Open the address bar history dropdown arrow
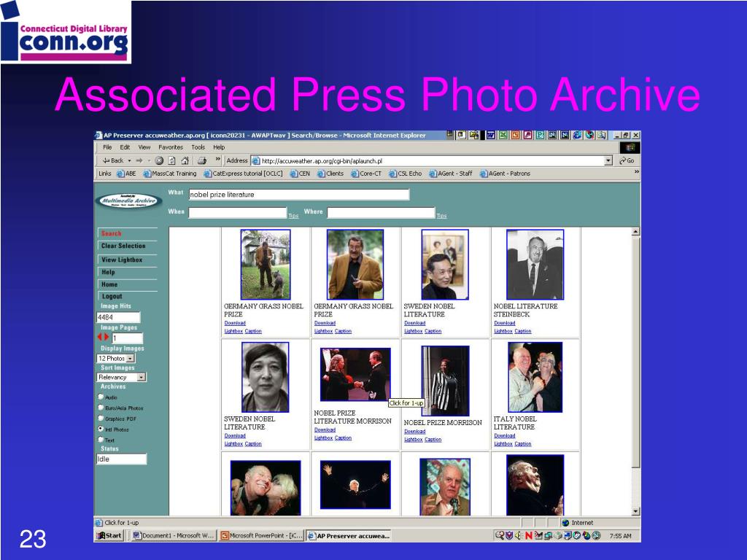Image resolution: width=747 pixels, height=560 pixels. coord(608,160)
